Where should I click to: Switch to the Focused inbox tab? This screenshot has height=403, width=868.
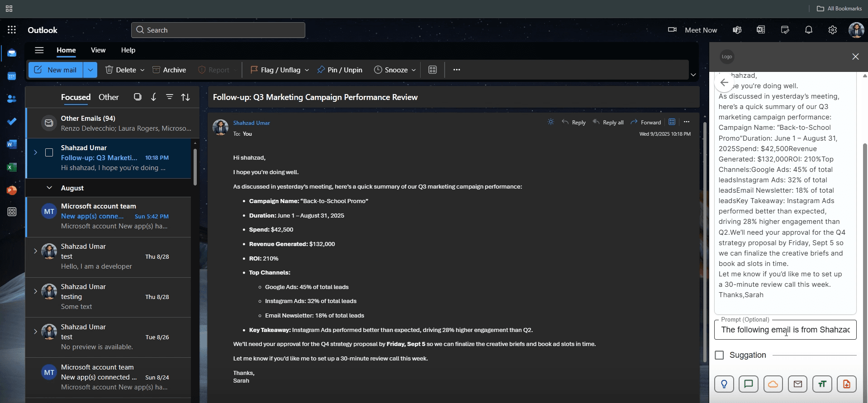(76, 97)
